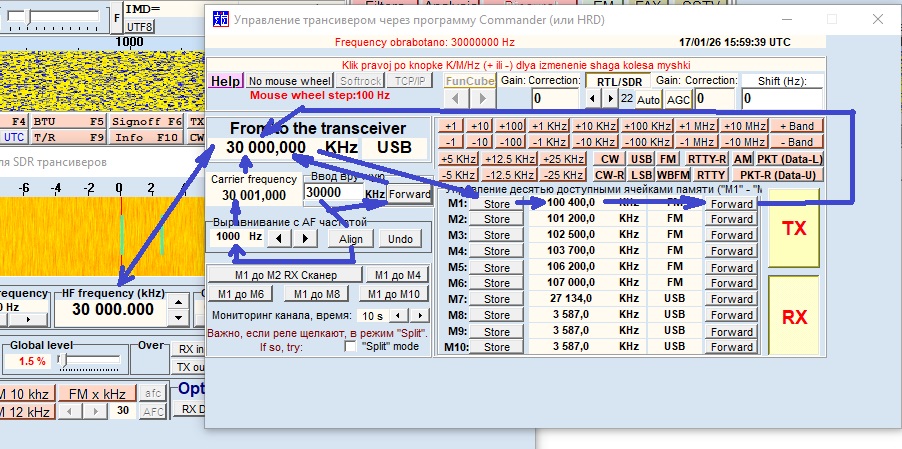Select FM mode button
The image size is (902, 449).
click(x=667, y=159)
